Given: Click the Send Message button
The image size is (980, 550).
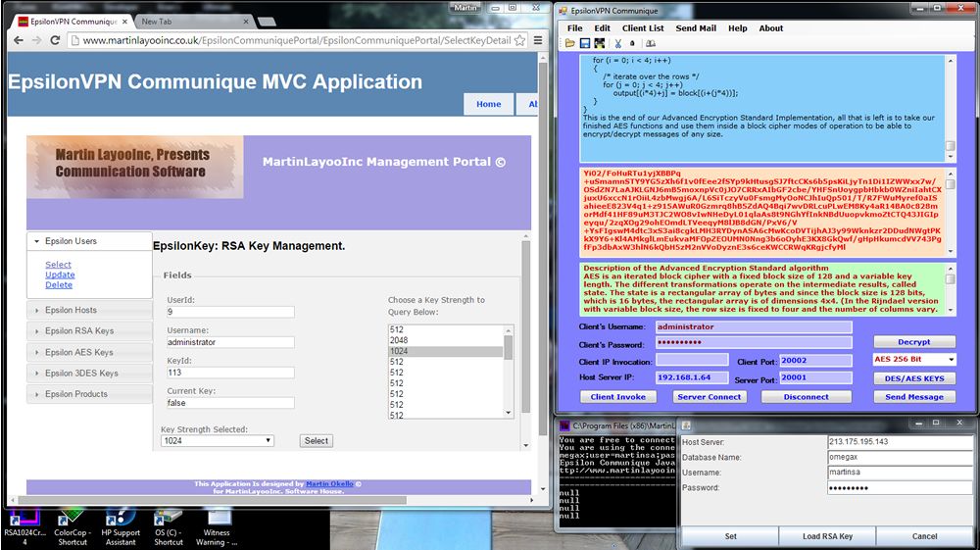Looking at the screenshot, I should point(914,397).
